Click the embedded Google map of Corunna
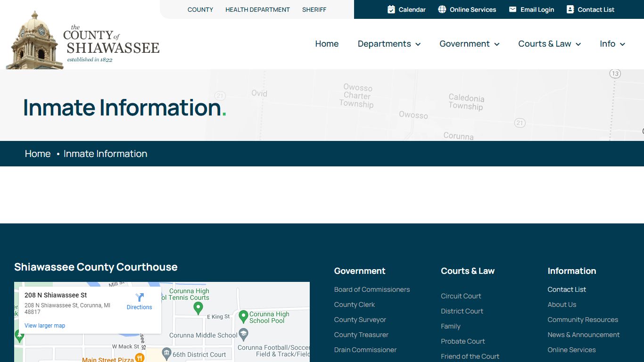This screenshot has width=644, height=362. click(162, 322)
